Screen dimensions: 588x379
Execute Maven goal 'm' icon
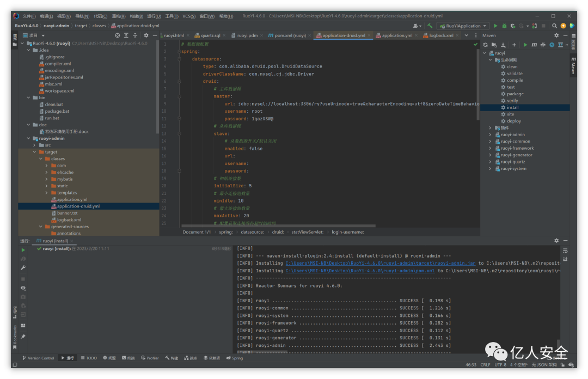(x=534, y=45)
